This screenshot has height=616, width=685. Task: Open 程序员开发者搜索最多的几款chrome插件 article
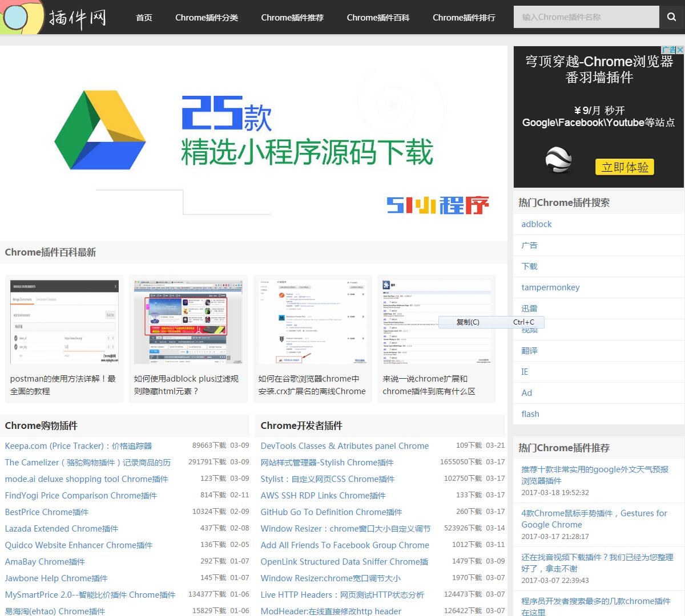pos(596,606)
